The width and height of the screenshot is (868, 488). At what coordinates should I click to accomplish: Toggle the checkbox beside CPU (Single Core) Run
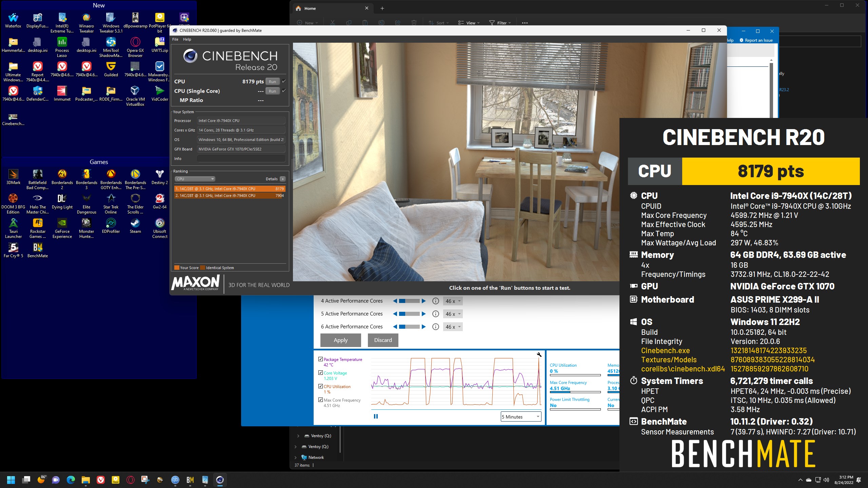coord(284,91)
